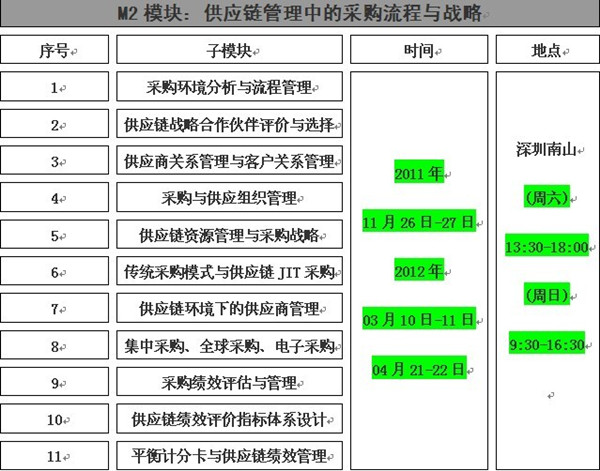The image size is (600, 471).
Task: Select the 采购环境分析与流程管理 cell
Action: pyautogui.click(x=230, y=88)
